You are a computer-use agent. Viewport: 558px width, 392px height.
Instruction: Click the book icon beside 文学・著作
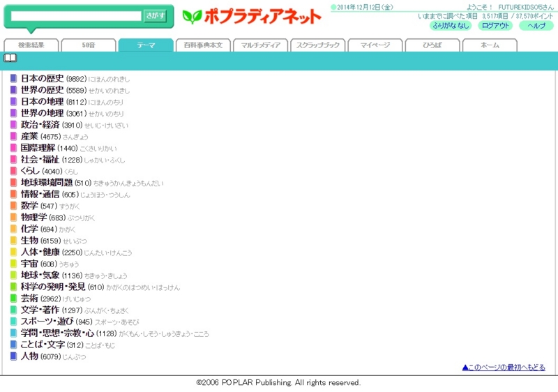click(13, 310)
